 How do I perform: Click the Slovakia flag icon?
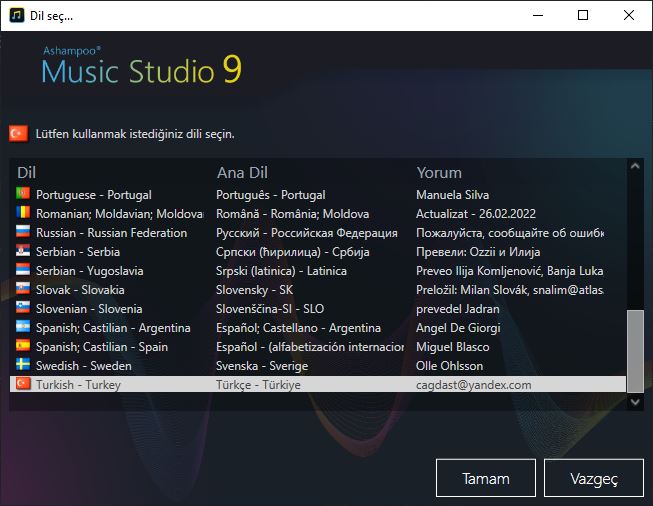pyautogui.click(x=23, y=288)
